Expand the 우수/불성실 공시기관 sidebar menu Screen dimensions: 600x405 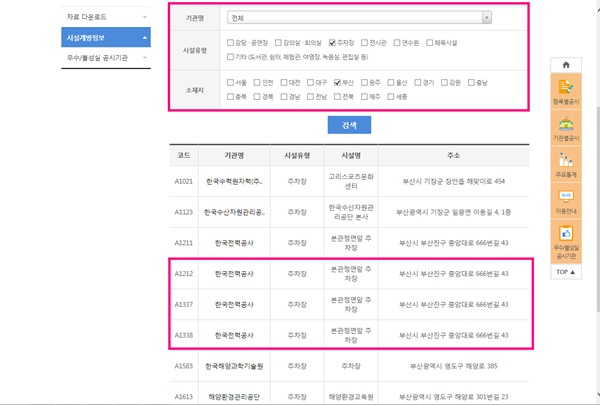pos(105,58)
